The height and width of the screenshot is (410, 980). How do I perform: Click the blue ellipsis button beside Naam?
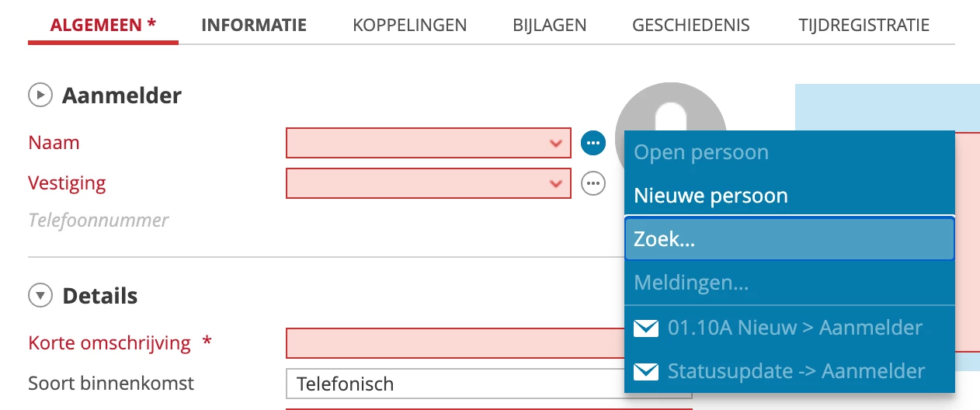(593, 143)
